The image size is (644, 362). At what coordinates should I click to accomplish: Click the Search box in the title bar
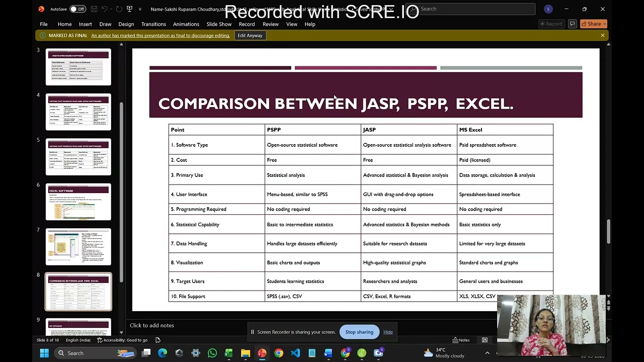tap(470, 9)
